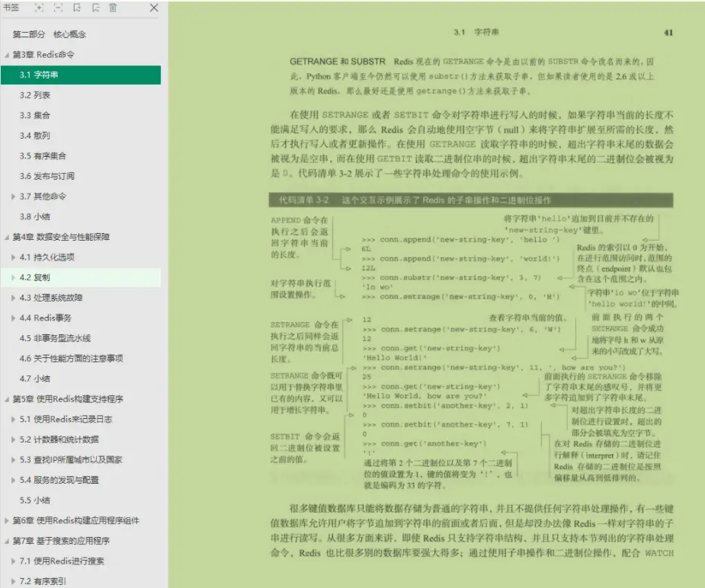Click the collapse-all bookmarks icon
This screenshot has height=588, width=705.
(x=58, y=8)
